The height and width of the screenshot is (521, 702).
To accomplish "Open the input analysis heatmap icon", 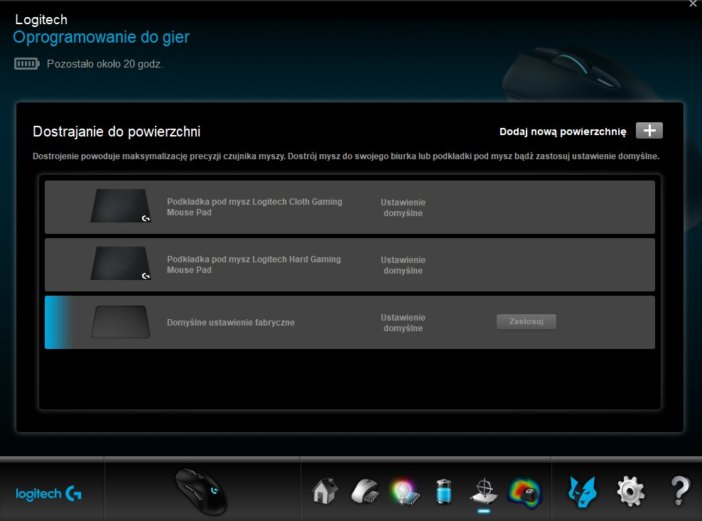I will 523,491.
